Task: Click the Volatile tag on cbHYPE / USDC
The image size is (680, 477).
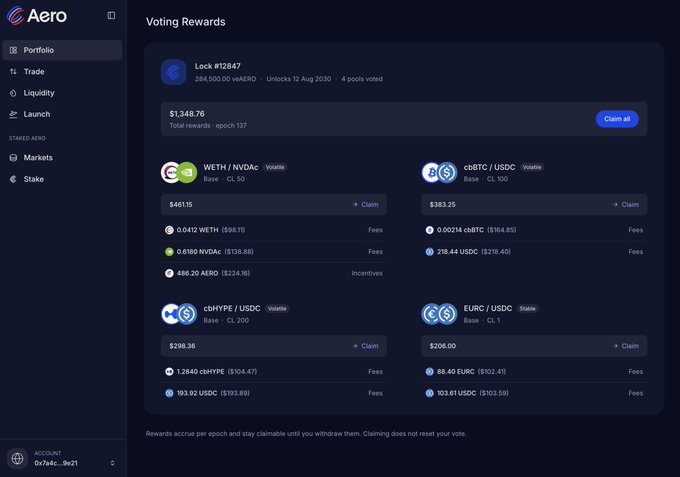Action: coord(277,309)
